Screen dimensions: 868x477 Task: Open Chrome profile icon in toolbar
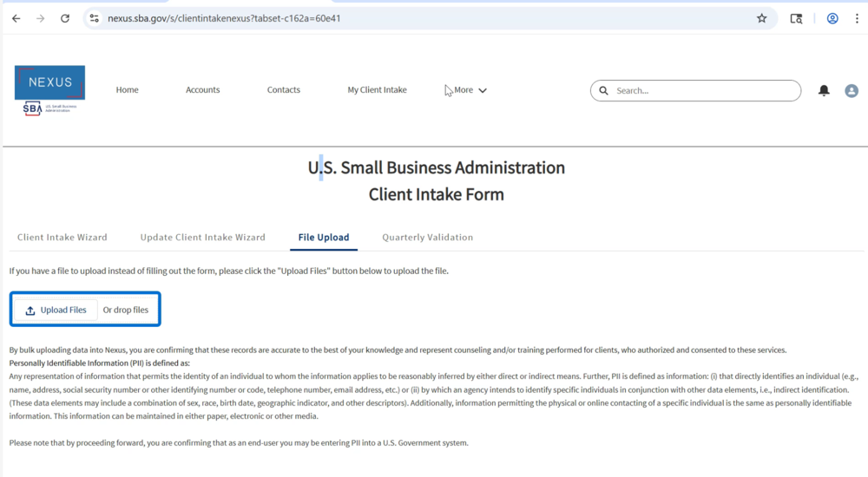point(832,18)
